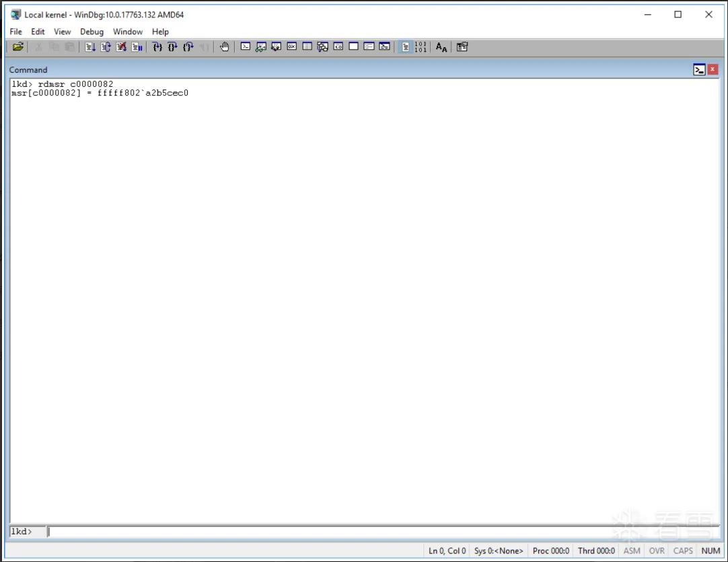Toggle breakpoint with the hand icon
Screen dimensions: 728x562
click(x=224, y=47)
